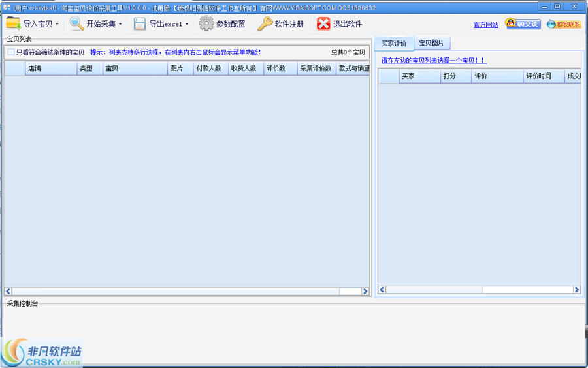588x368 pixels.
Task: Expand the 导出excel dropdown arrow
Action: click(x=187, y=24)
